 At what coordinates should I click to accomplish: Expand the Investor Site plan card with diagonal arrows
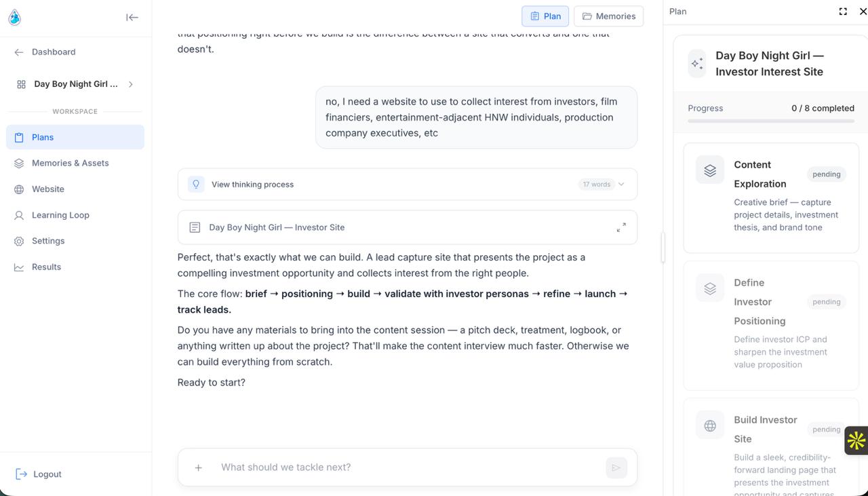(621, 227)
